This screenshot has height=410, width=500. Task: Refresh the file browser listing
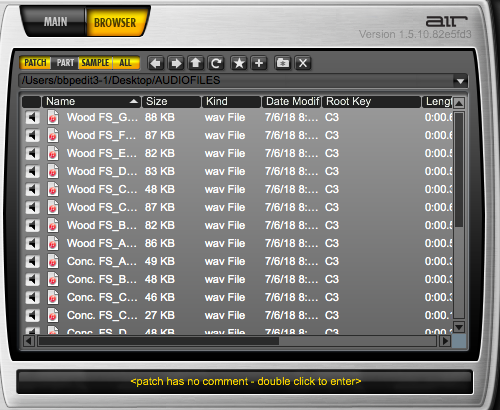coord(216,63)
